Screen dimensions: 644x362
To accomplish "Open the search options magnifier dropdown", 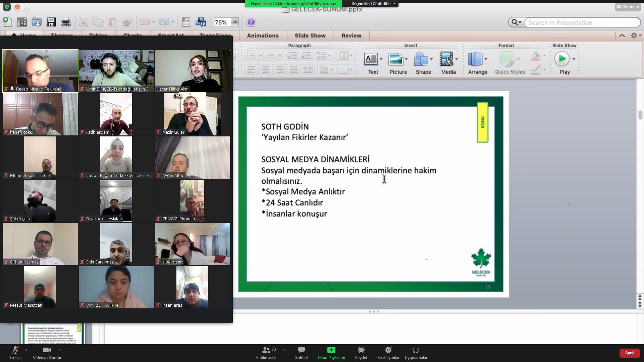I will click(516, 22).
